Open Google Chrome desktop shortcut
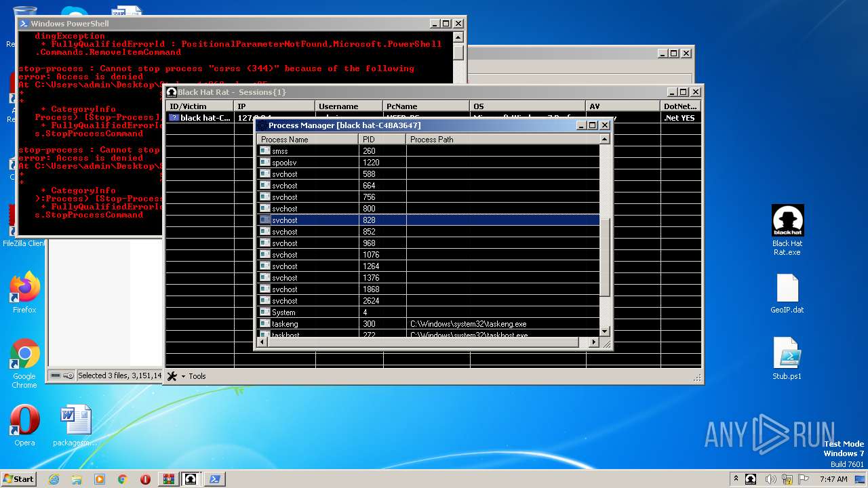 [24, 363]
